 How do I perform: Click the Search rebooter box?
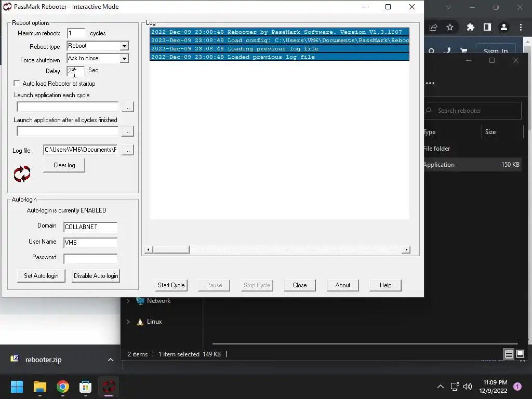coord(472,111)
